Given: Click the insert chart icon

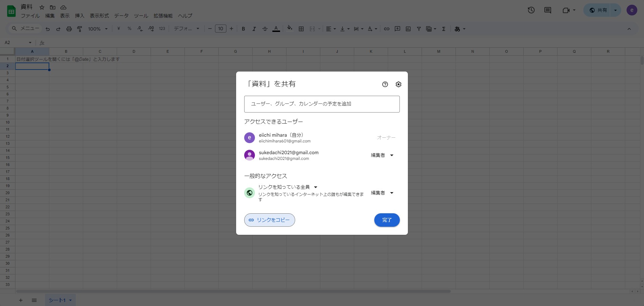Looking at the screenshot, I should click(408, 29).
